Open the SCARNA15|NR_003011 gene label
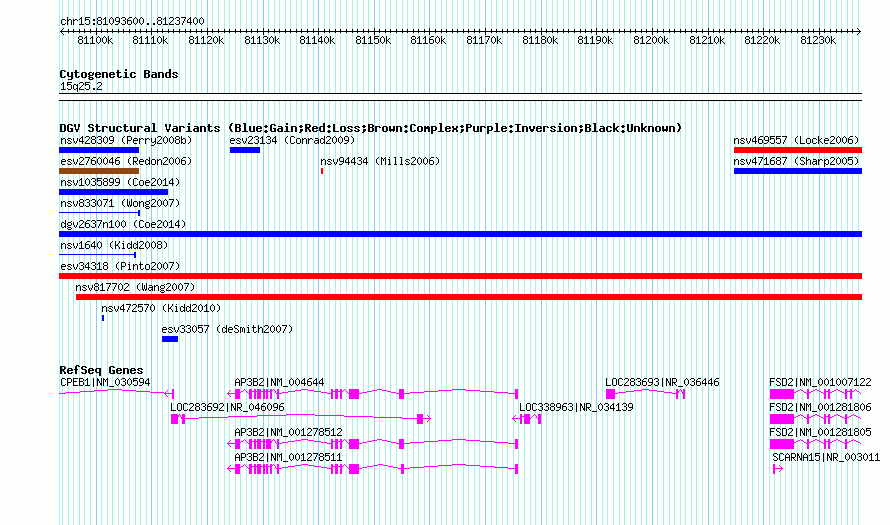890x525 pixels. click(826, 457)
